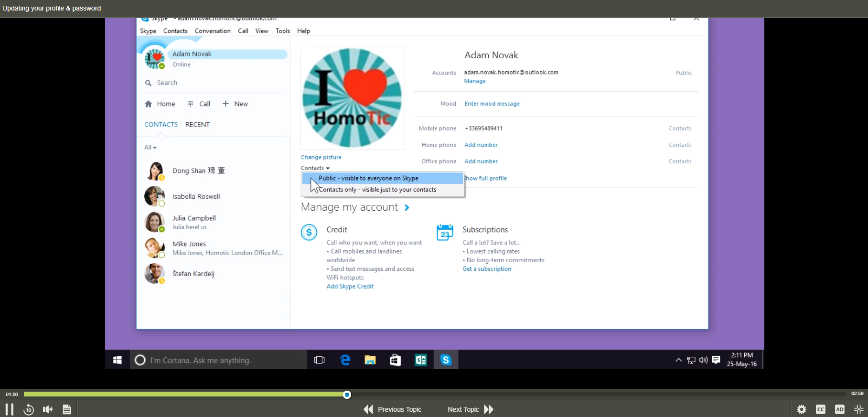Open the Call menu
Screen dimensions: 868x417
[x=243, y=31]
